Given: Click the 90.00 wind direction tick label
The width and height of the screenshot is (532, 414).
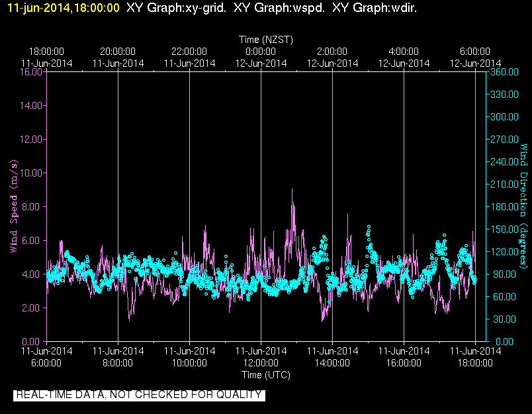Looking at the screenshot, I should (504, 274).
